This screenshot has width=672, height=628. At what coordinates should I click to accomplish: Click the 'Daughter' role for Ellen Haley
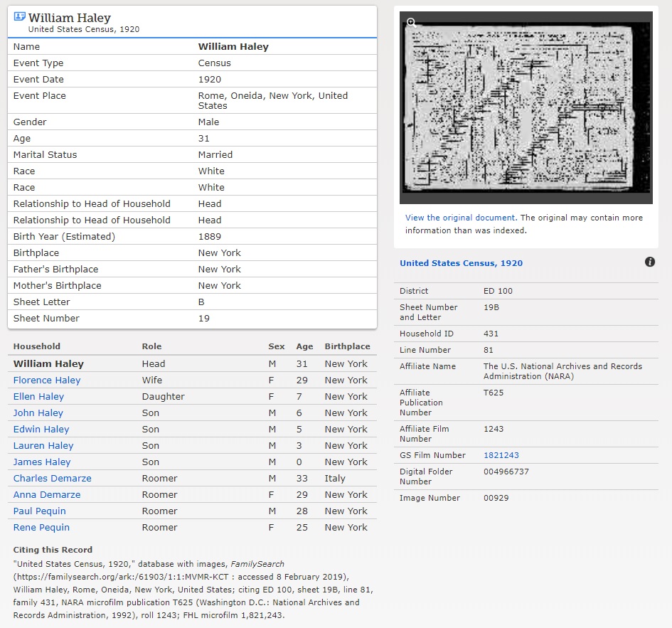(x=164, y=397)
